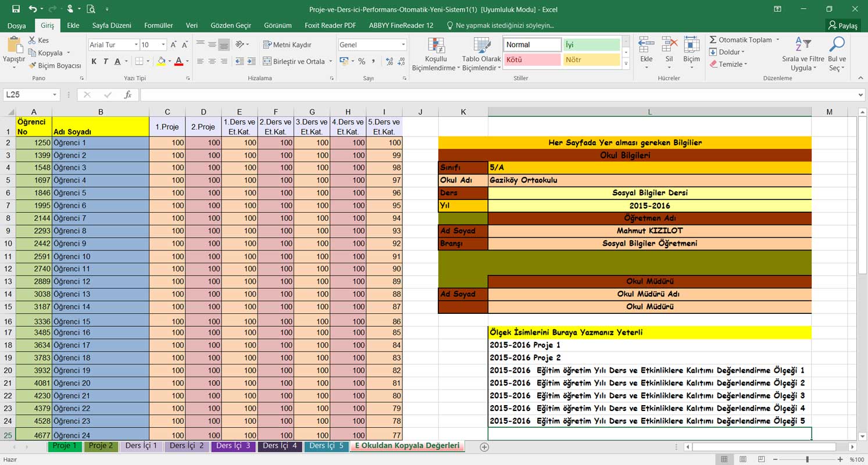Click the Save icon in title bar
Image resolution: width=868 pixels, height=465 pixels.
16,9
